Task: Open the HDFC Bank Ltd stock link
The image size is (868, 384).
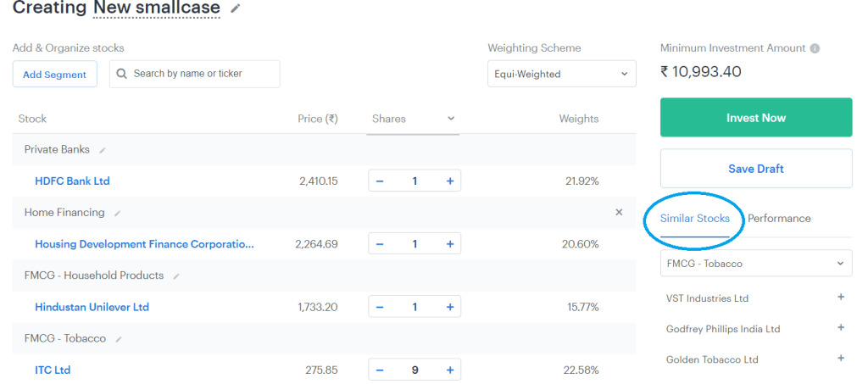Action: click(73, 181)
